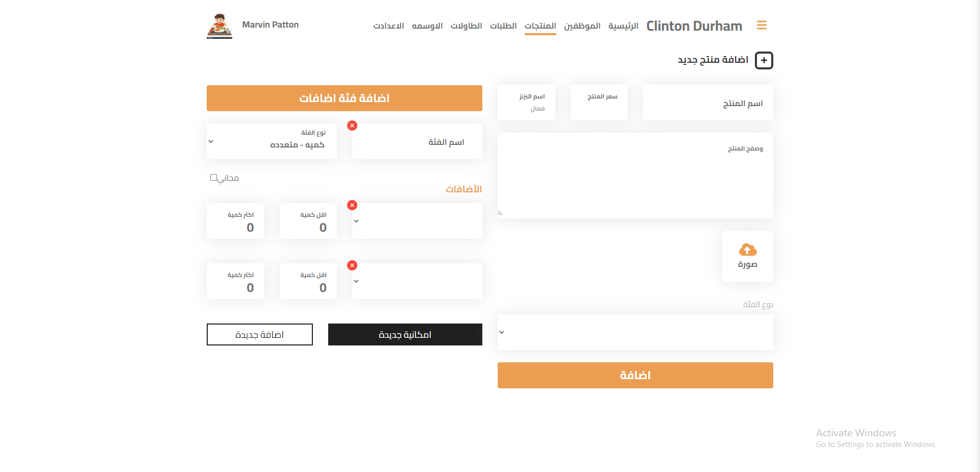
Task: Open the hamburger menu icon
Action: (x=762, y=26)
